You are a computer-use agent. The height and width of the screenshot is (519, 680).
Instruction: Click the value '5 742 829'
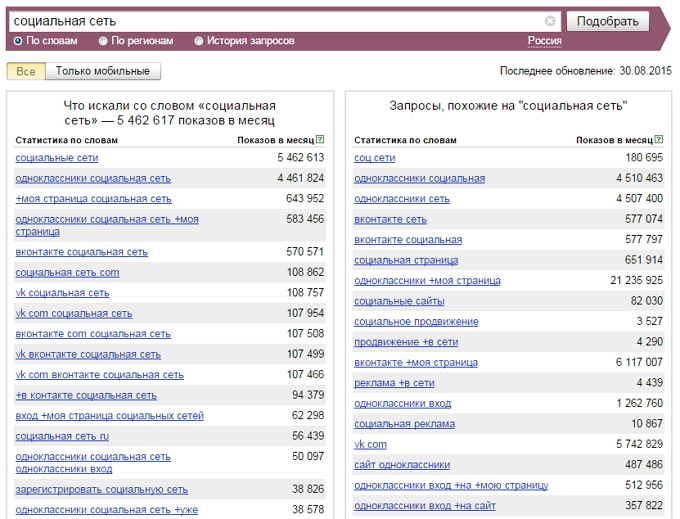[x=639, y=444]
